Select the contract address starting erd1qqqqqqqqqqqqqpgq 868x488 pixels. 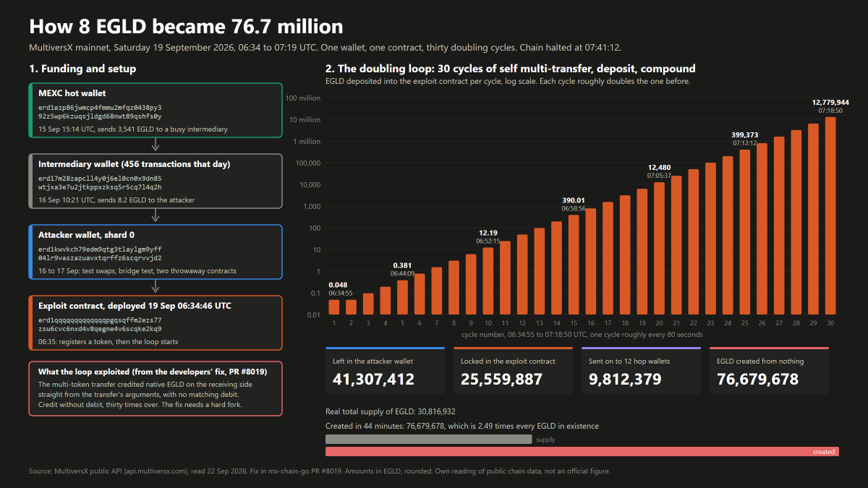point(100,324)
